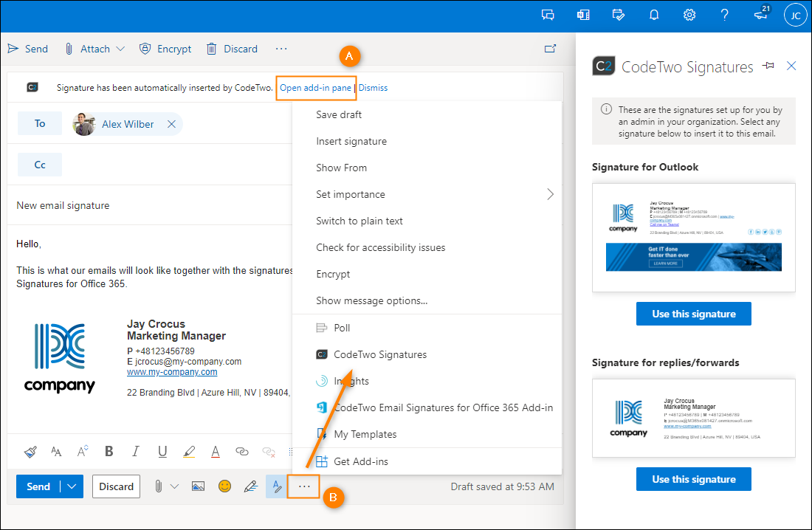The image size is (812, 530).
Task: Insert an emoji using the smiley icon
Action: coord(225,486)
